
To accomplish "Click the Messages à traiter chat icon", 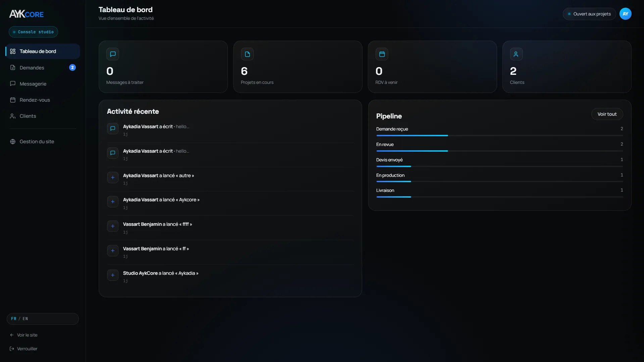I will tap(113, 54).
